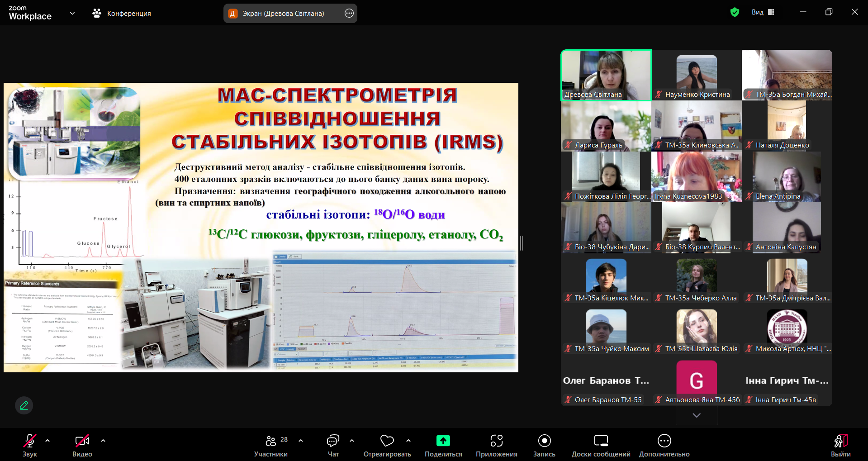Open shared screen options ellipsis
Screen dimensions: 868x461
(x=349, y=13)
